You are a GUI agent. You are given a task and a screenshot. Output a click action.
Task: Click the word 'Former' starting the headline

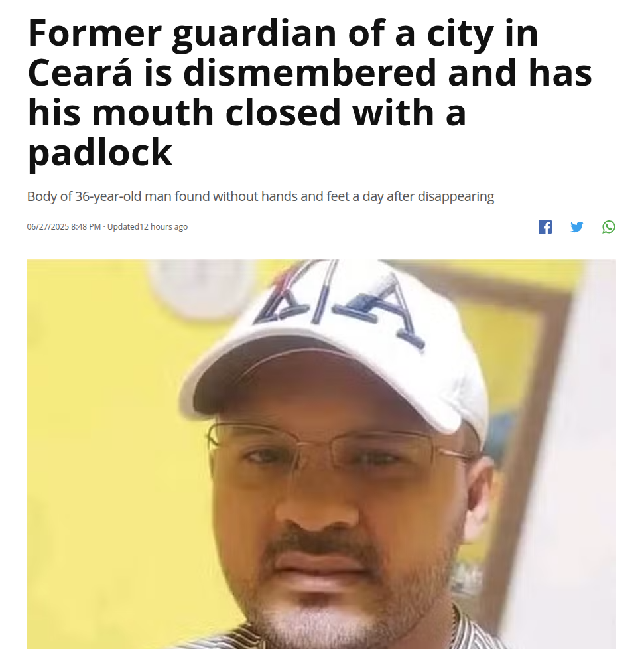pos(94,33)
